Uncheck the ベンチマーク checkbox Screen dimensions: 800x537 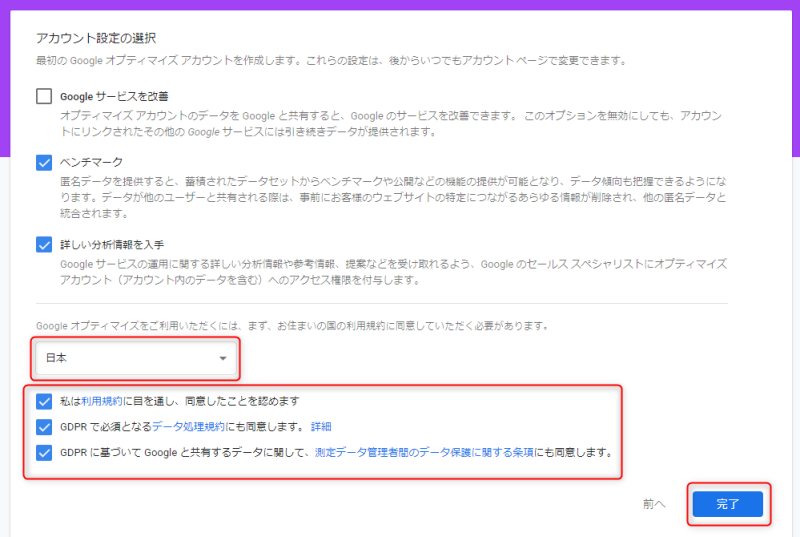coord(44,163)
